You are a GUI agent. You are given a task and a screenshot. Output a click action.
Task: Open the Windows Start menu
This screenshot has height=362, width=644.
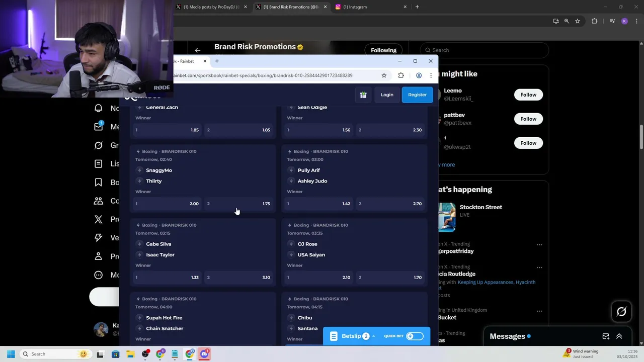coord(11,354)
